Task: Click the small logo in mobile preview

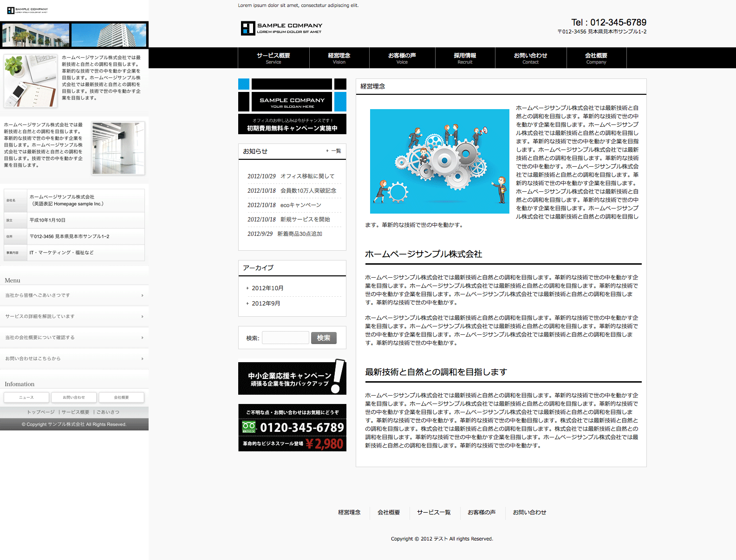Action: 27,10
